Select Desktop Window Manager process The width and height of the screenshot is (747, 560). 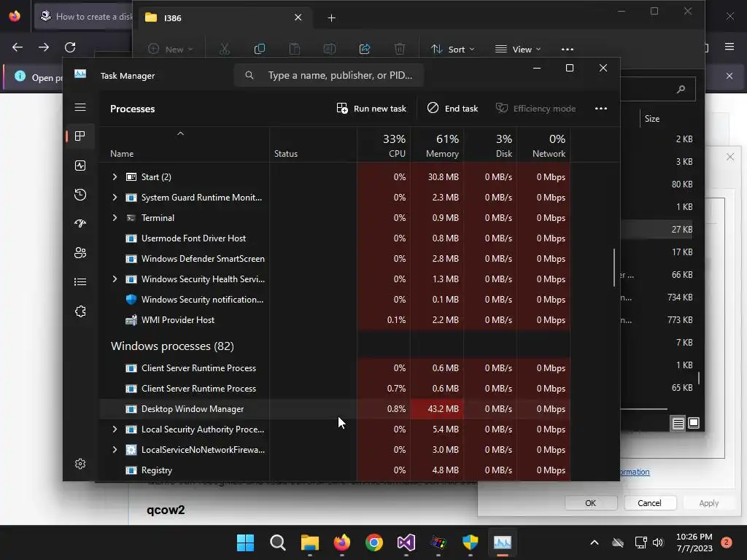(x=335, y=409)
